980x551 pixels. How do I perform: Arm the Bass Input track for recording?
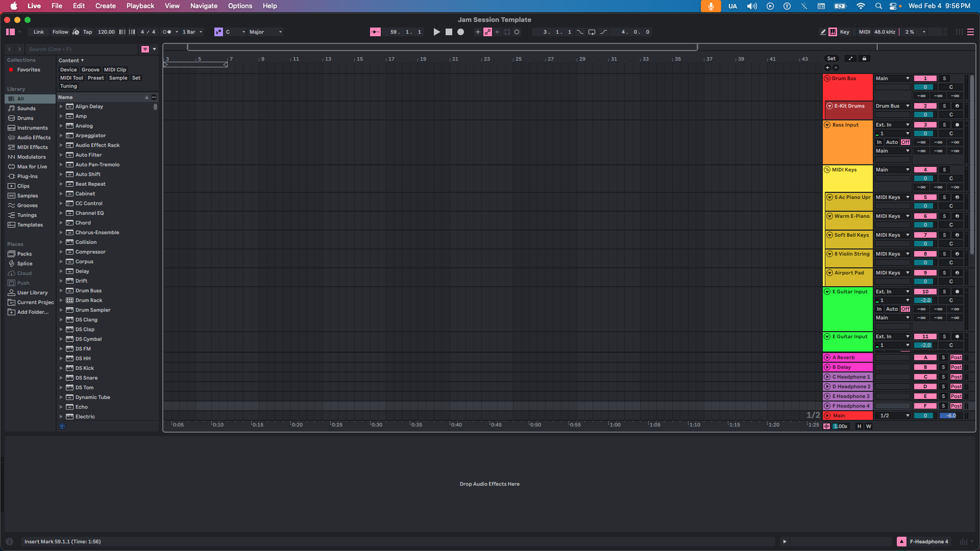click(x=958, y=124)
